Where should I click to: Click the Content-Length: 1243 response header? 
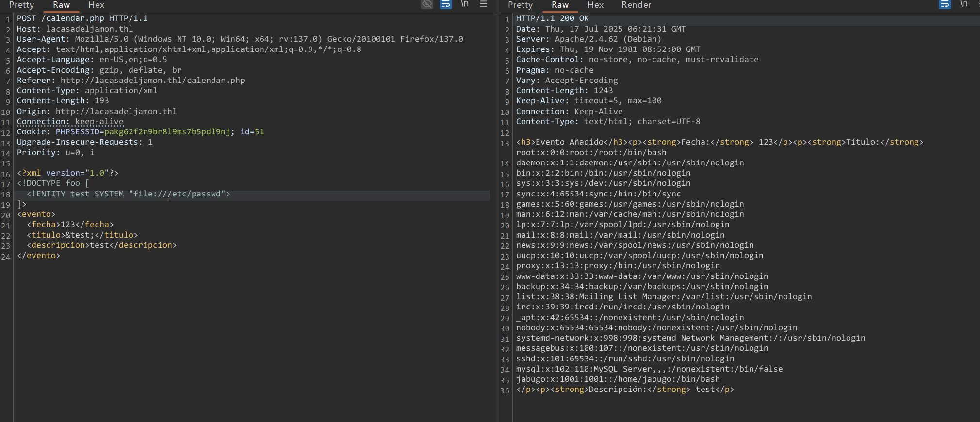coord(565,91)
